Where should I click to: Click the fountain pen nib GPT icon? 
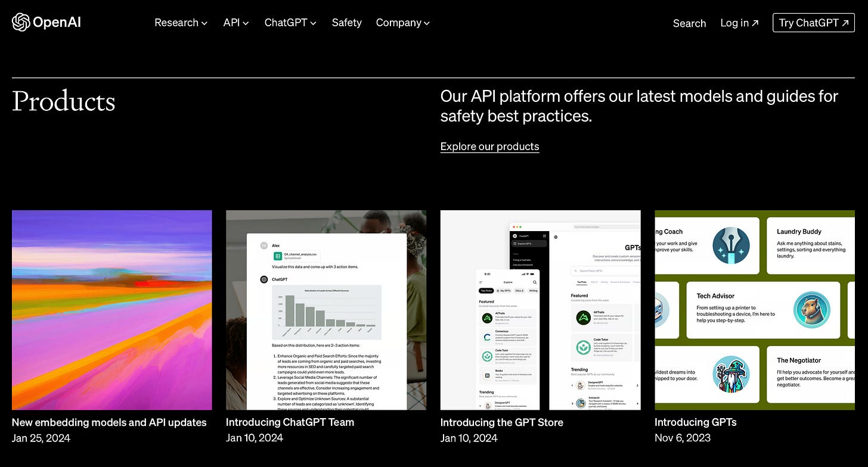[x=731, y=245]
